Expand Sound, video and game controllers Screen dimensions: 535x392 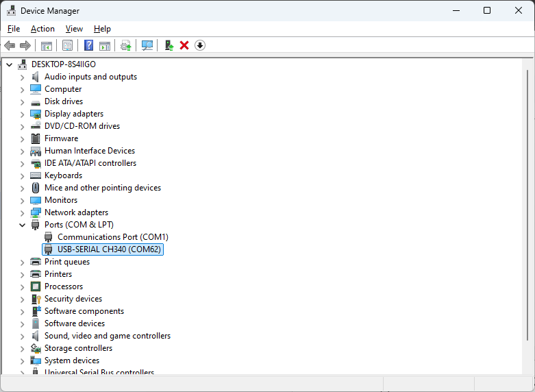pyautogui.click(x=22, y=336)
